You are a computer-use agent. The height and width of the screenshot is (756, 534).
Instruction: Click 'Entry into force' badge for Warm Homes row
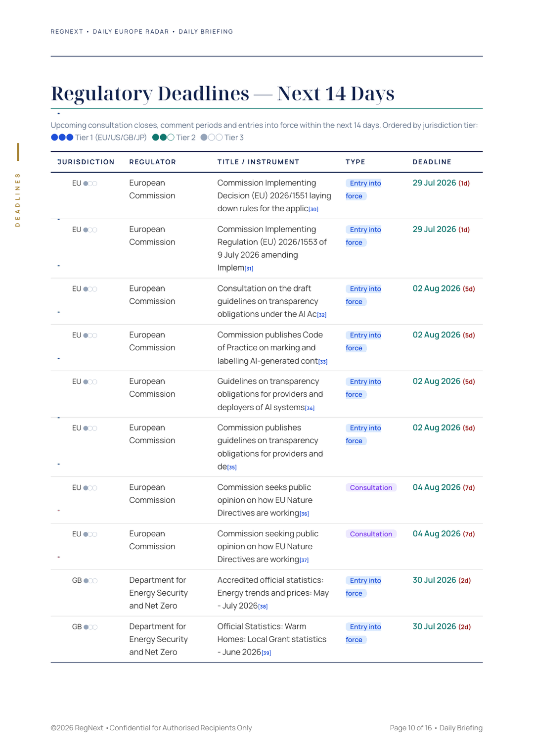[x=363, y=633]
